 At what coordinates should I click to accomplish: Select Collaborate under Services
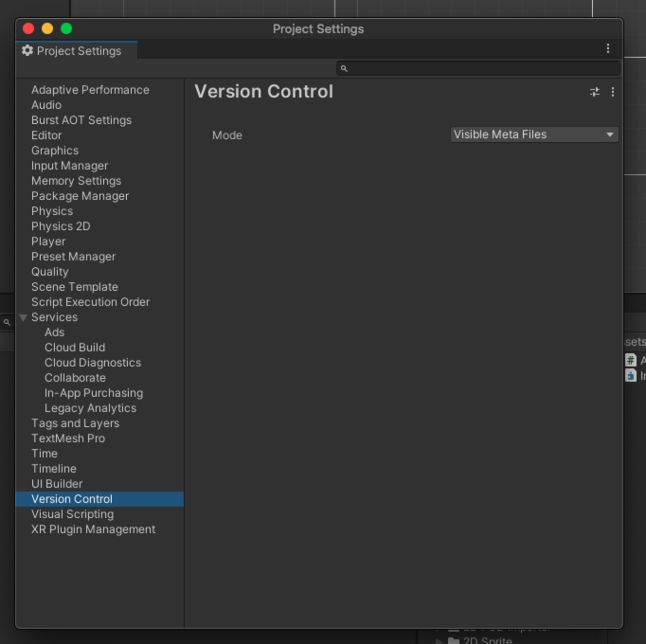point(75,378)
